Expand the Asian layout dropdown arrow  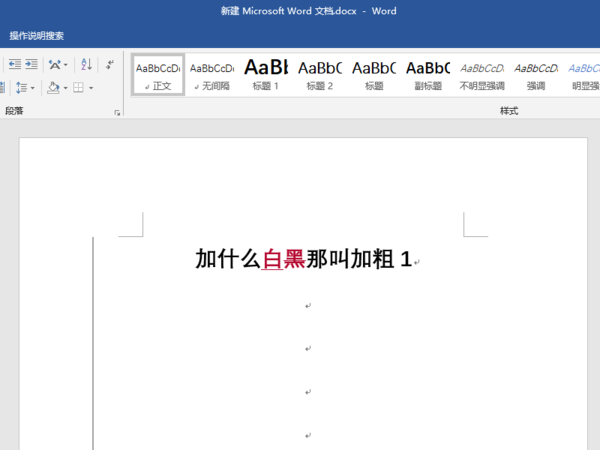[x=66, y=65]
